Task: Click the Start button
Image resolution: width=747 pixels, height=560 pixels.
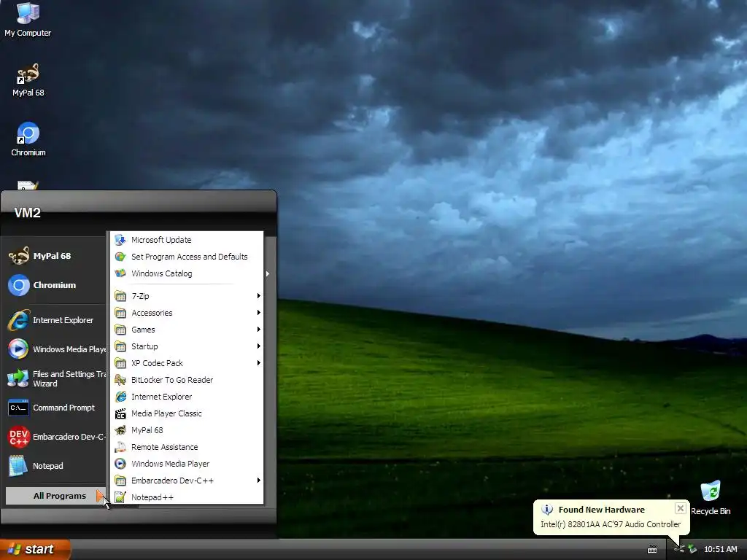Action: [x=35, y=549]
